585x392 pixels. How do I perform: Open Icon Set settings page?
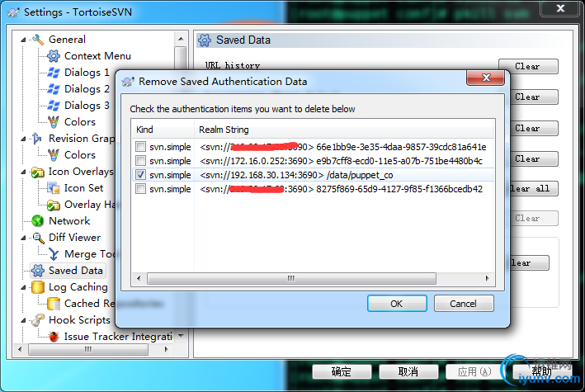pos(83,188)
